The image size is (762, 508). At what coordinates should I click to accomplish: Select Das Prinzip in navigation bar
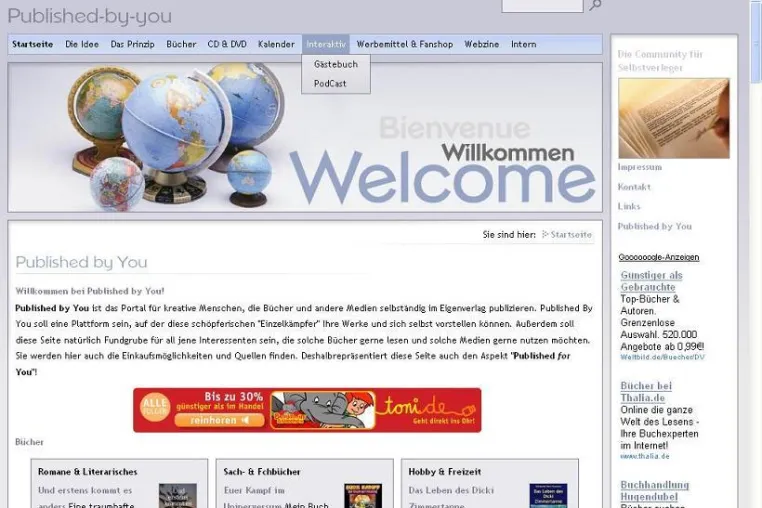tap(132, 44)
